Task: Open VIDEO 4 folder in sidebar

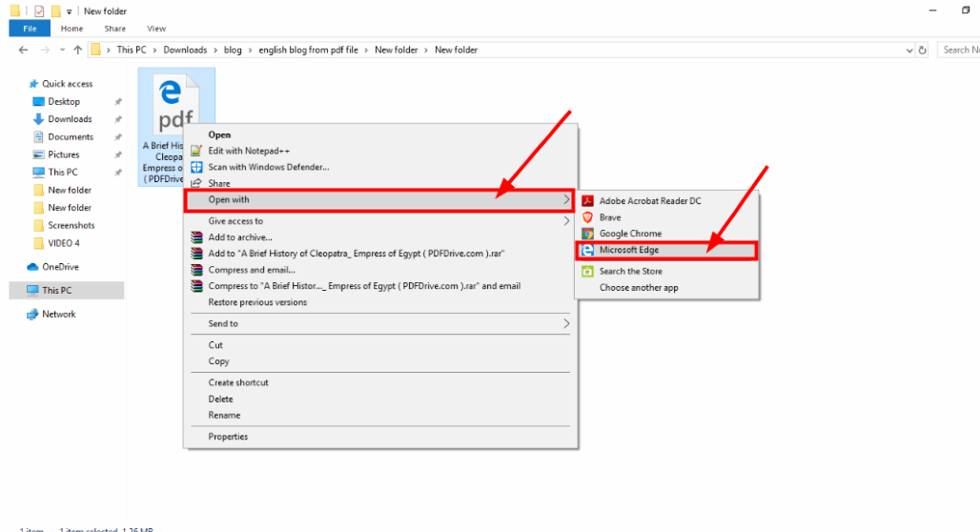Action: tap(64, 243)
